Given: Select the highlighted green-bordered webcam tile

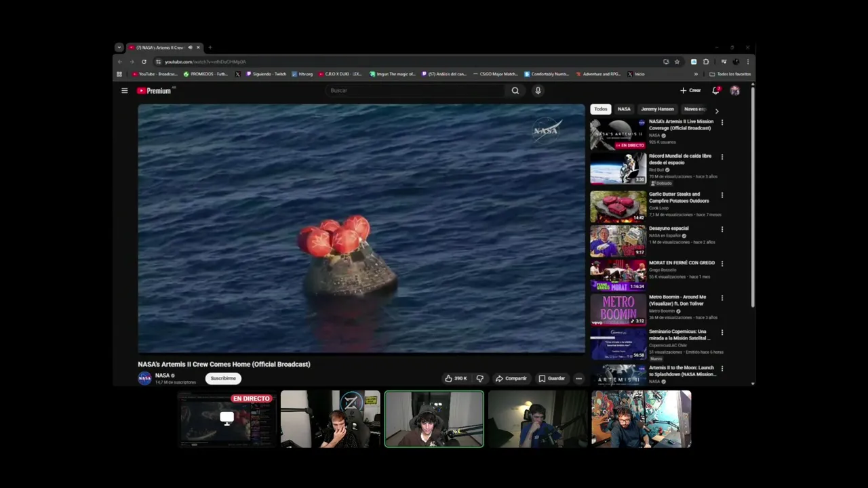Looking at the screenshot, I should click(x=434, y=419).
